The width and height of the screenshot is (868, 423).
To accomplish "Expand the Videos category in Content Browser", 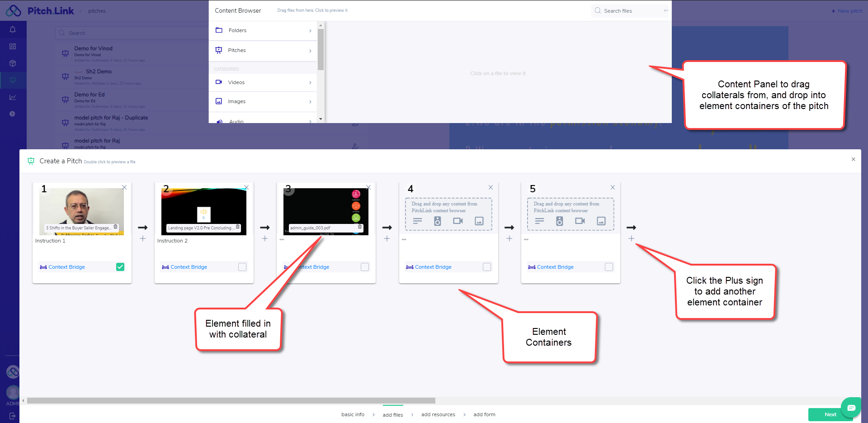I will [263, 82].
